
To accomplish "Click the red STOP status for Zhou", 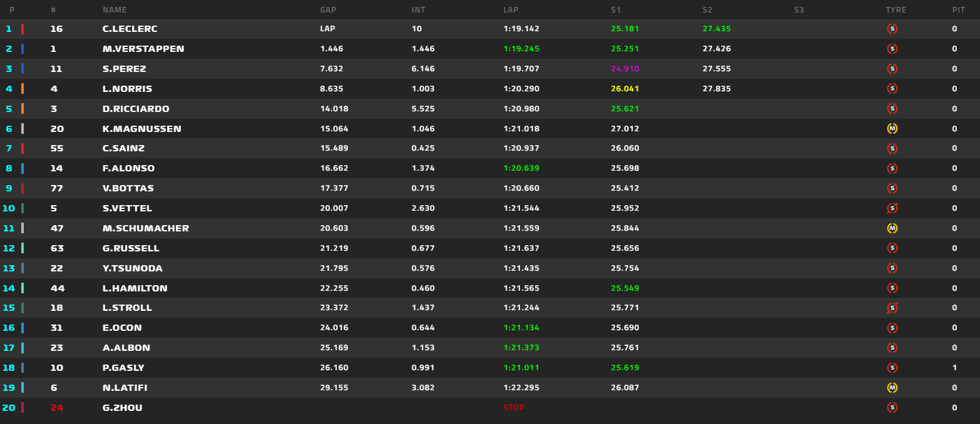I will tap(513, 408).
